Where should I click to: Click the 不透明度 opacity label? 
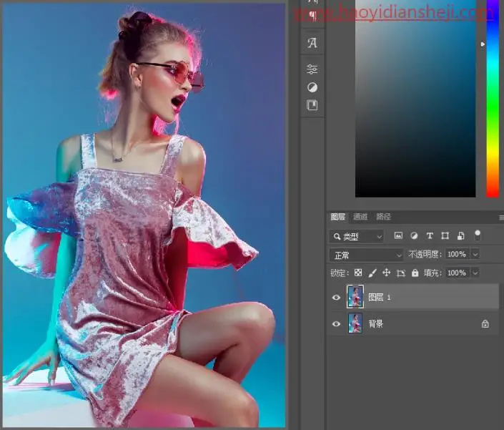[425, 255]
